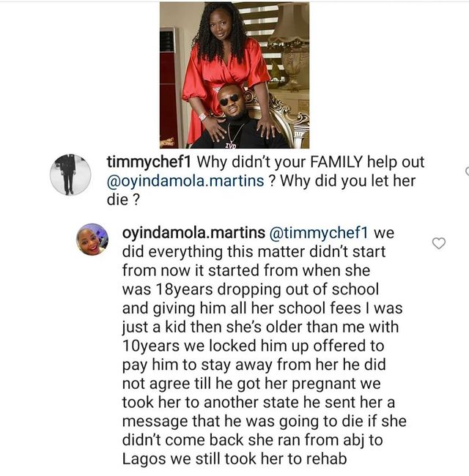Tap the blue @timmychef1 mention
Viewport: 469px width, 476px height.
pos(319,233)
